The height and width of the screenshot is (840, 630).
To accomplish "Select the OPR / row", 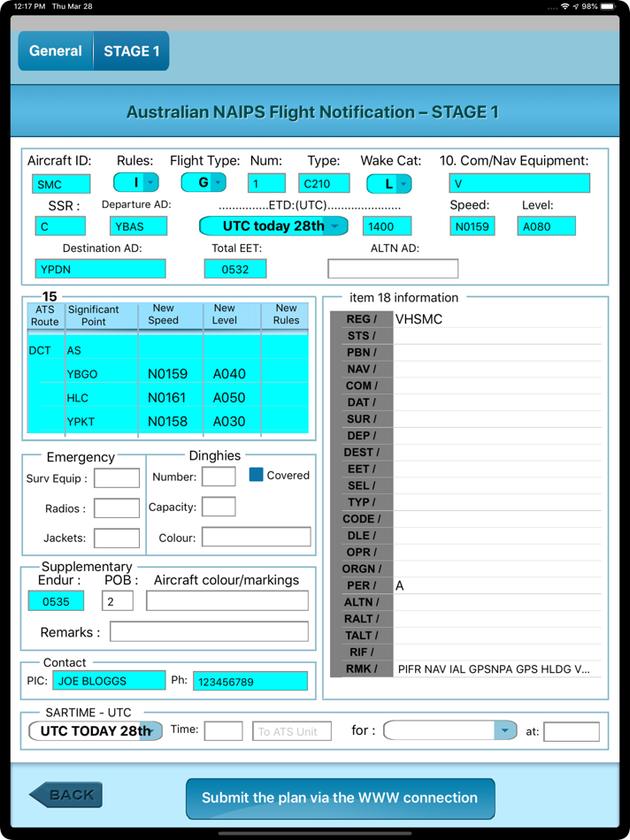I will coord(466,552).
